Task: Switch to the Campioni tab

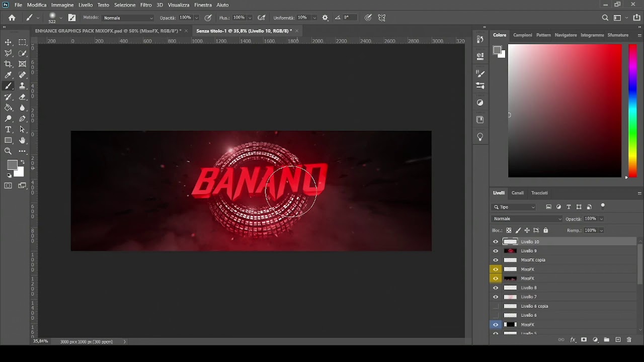Action: tap(522, 35)
